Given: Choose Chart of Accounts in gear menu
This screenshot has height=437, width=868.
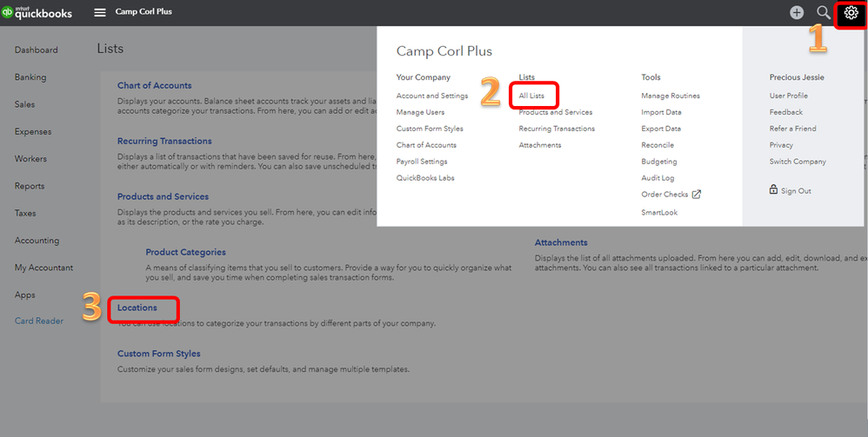Looking at the screenshot, I should 426,145.
